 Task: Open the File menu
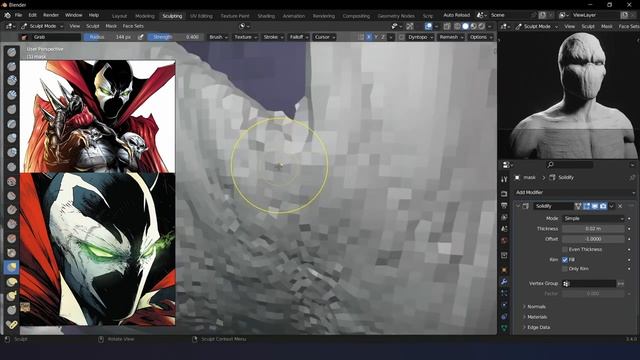click(18, 15)
